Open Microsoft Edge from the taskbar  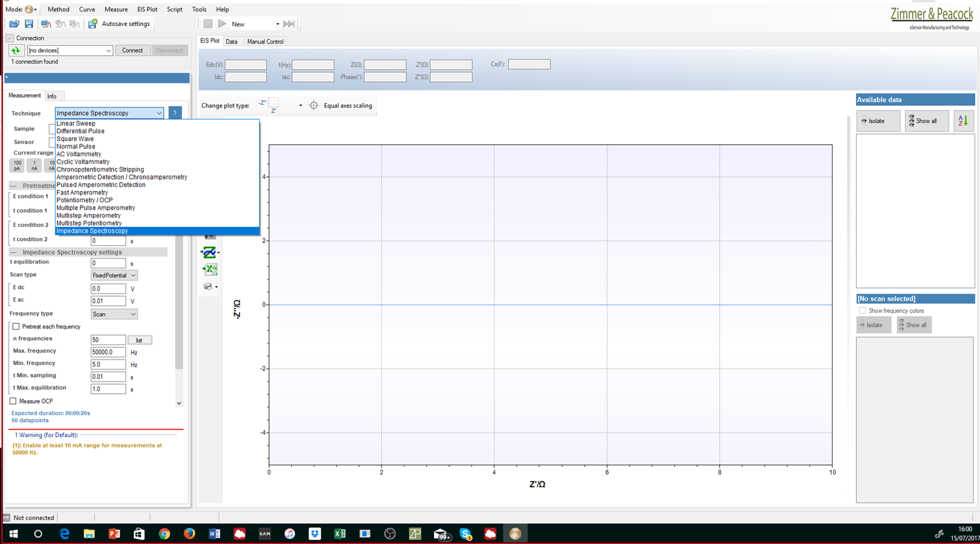pos(64,534)
